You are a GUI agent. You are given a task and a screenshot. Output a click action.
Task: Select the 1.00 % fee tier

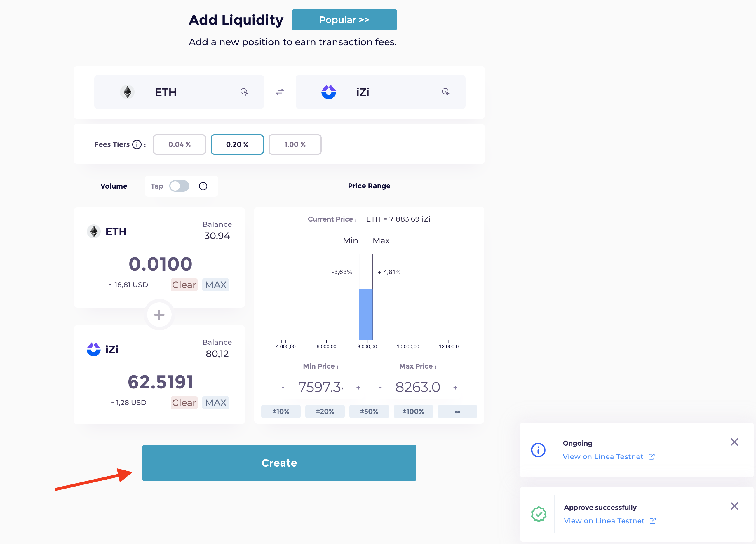(295, 144)
